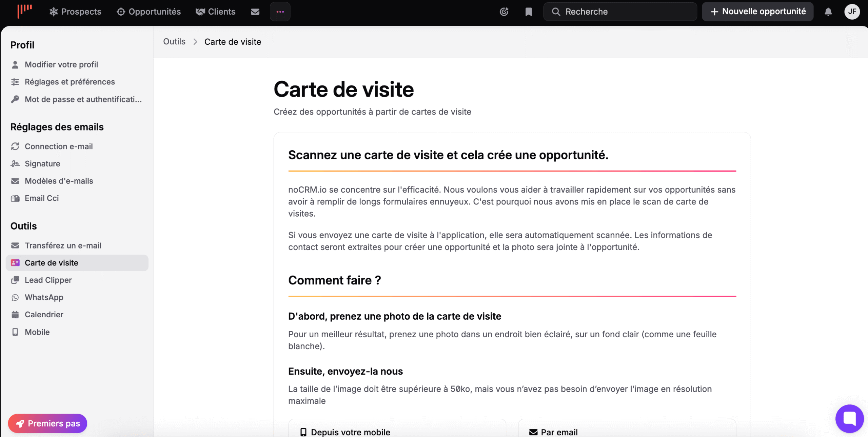This screenshot has width=868, height=437.
Task: Click the noCRM logo icon
Action: click(x=24, y=11)
